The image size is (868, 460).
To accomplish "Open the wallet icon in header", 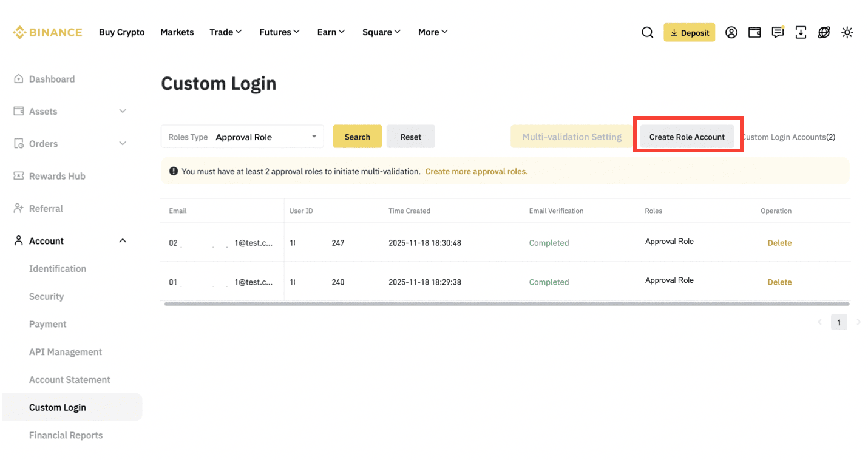I will [754, 33].
